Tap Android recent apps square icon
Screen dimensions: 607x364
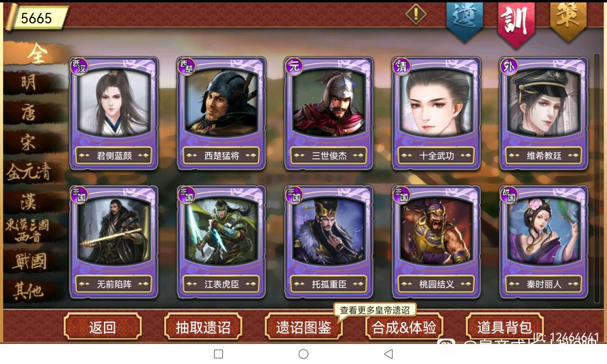[219, 354]
